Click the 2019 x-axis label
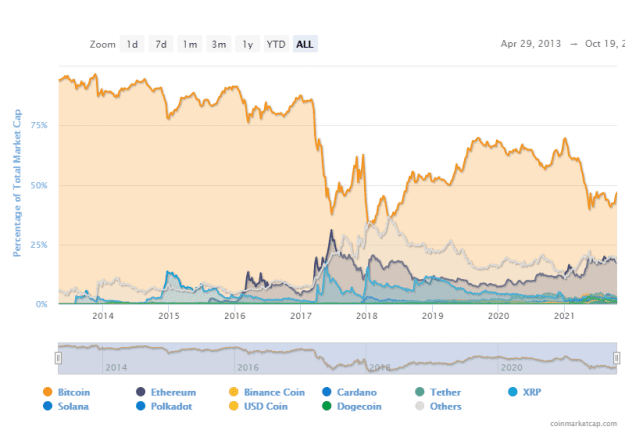Image resolution: width=625 pixels, height=430 pixels. coord(432,316)
